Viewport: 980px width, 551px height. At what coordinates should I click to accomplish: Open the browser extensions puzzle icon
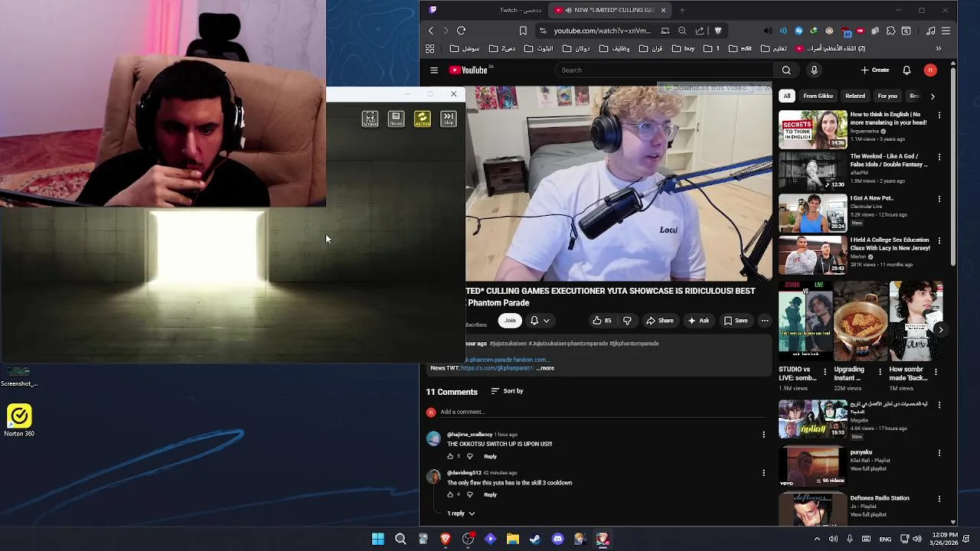point(890,31)
